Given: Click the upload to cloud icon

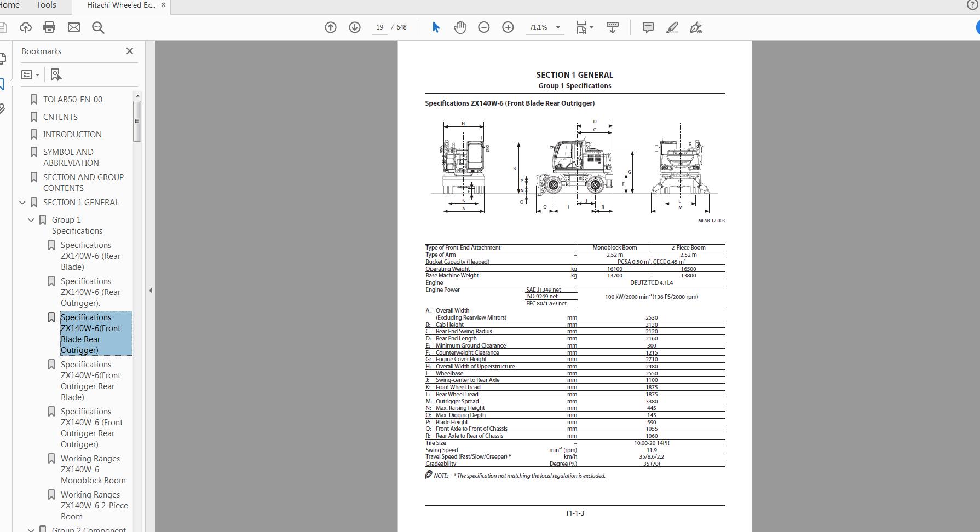Looking at the screenshot, I should [25, 27].
